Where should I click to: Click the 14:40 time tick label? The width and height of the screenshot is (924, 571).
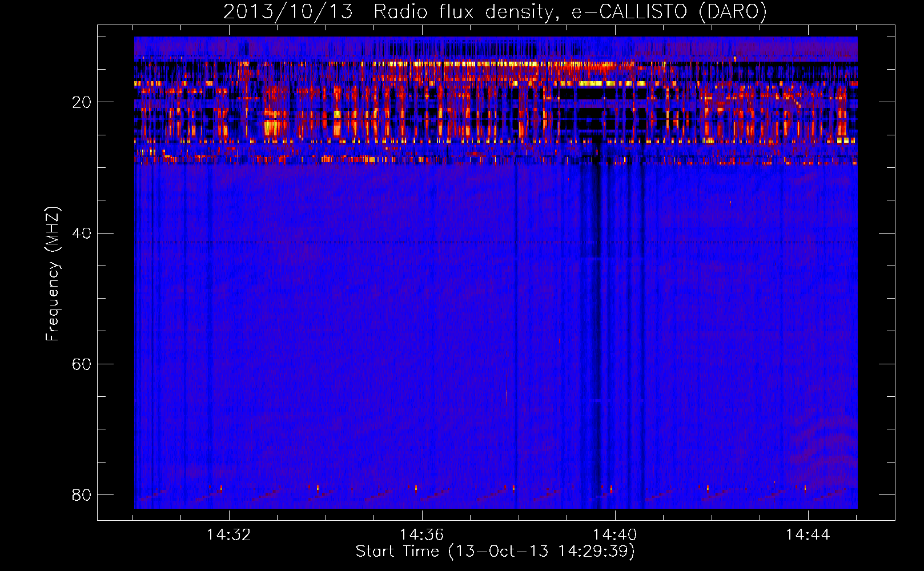pyautogui.click(x=615, y=535)
